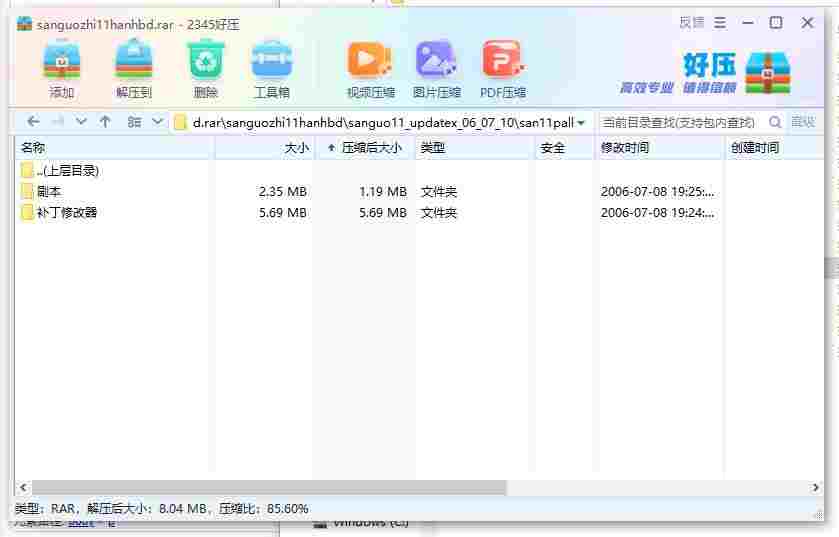Click the folder icon in address bar
Screen dimensions: 839x537
pos(181,122)
